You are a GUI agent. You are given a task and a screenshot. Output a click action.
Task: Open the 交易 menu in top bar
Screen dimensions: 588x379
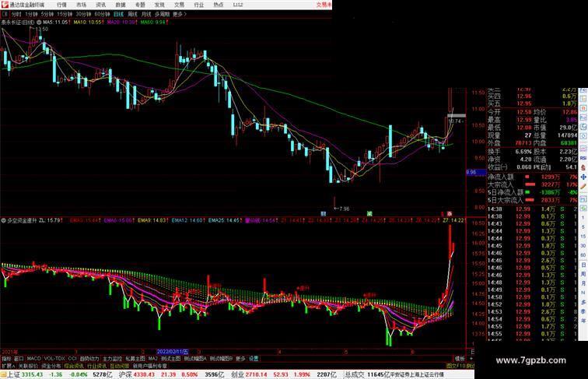[x=179, y=5]
